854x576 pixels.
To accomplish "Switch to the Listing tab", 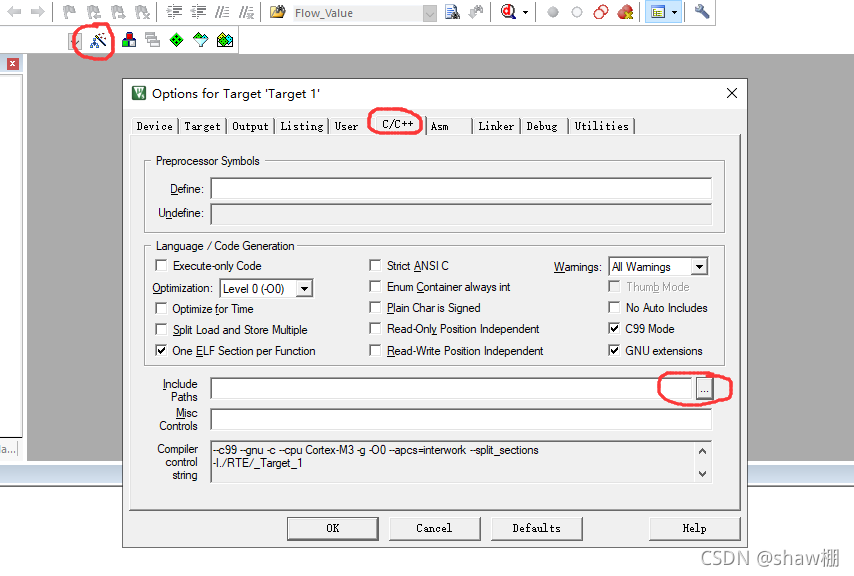I will point(301,126).
